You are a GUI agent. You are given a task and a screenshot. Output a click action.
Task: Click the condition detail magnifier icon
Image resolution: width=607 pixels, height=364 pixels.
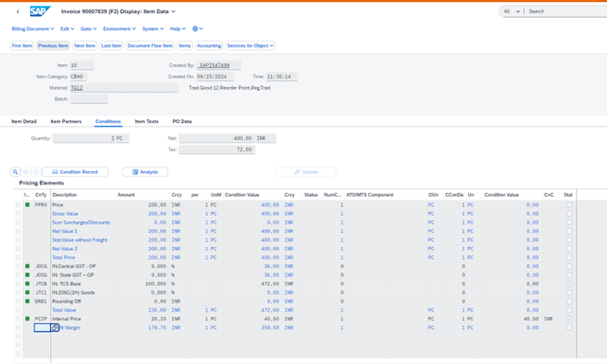pos(15,171)
